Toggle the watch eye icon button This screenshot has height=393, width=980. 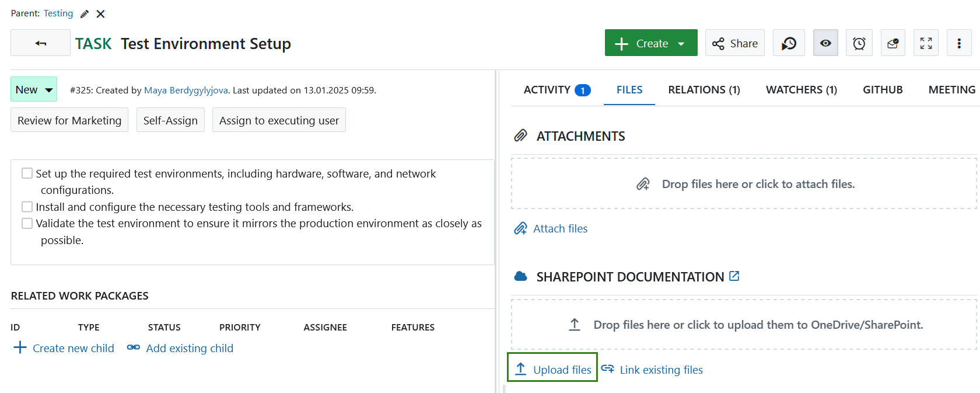tap(825, 43)
